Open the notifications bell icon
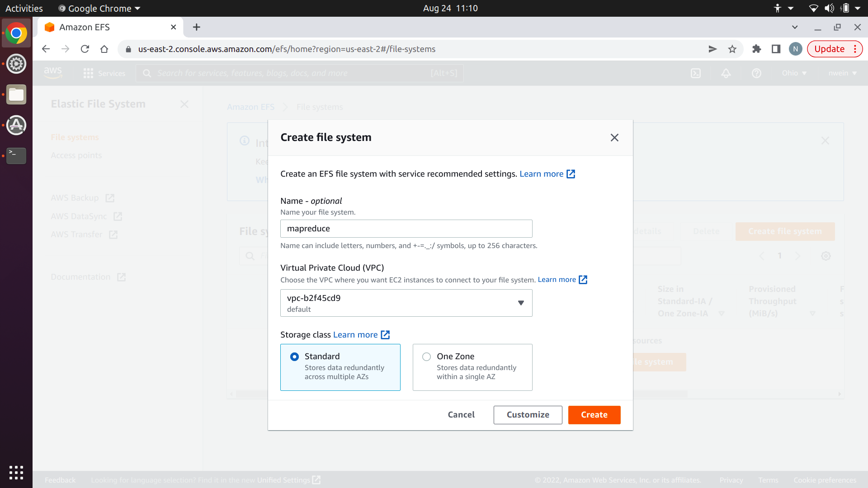The height and width of the screenshot is (488, 868). (x=726, y=73)
